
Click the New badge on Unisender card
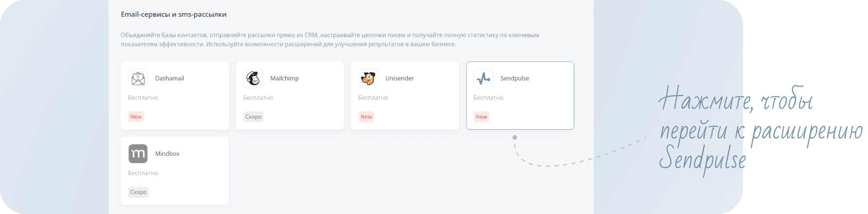click(366, 117)
